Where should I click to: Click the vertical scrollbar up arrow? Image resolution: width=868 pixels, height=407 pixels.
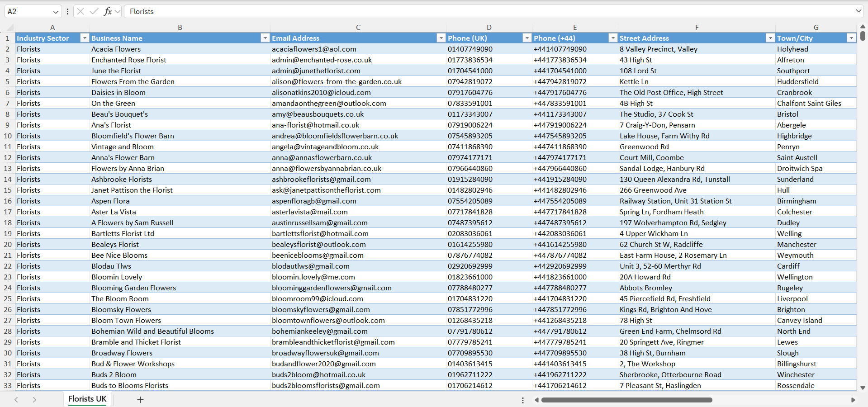point(863,27)
